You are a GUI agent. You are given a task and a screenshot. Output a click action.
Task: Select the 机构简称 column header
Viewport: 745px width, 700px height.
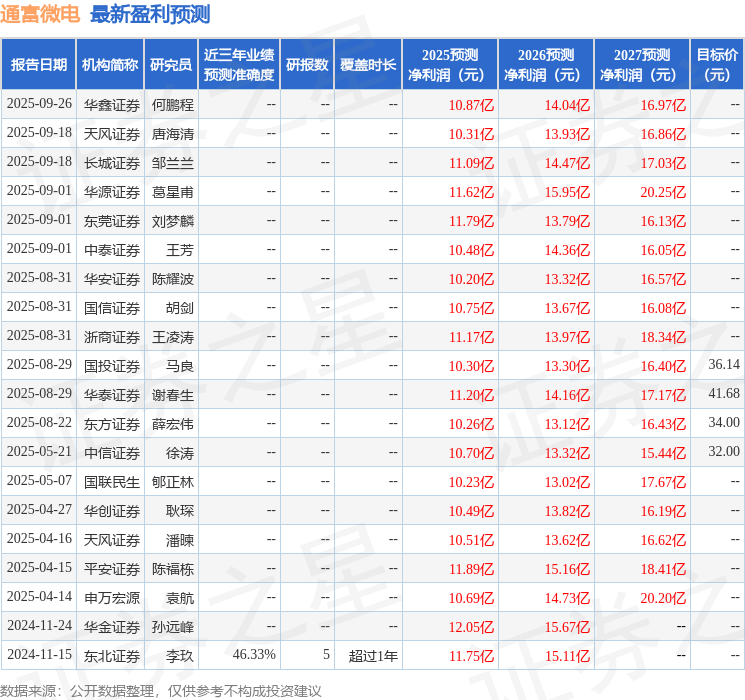(110, 65)
